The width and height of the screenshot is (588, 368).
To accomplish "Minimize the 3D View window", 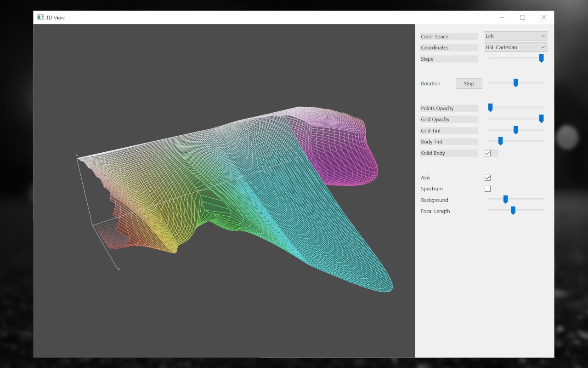I will pyautogui.click(x=502, y=17).
